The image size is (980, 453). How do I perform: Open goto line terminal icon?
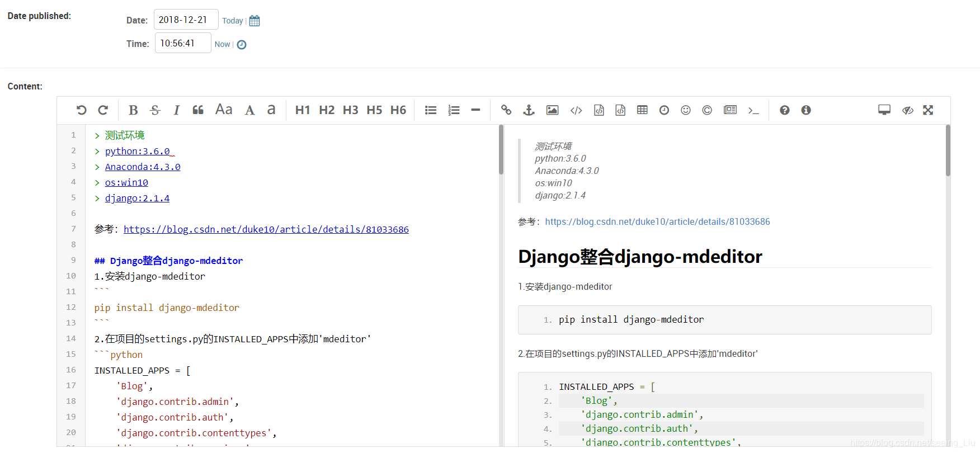[753, 110]
